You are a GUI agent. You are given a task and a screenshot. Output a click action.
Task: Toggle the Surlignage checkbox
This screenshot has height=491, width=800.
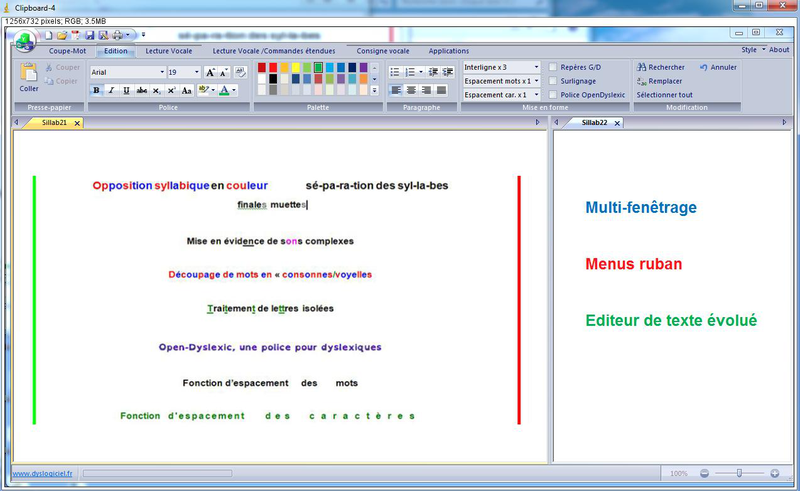553,81
